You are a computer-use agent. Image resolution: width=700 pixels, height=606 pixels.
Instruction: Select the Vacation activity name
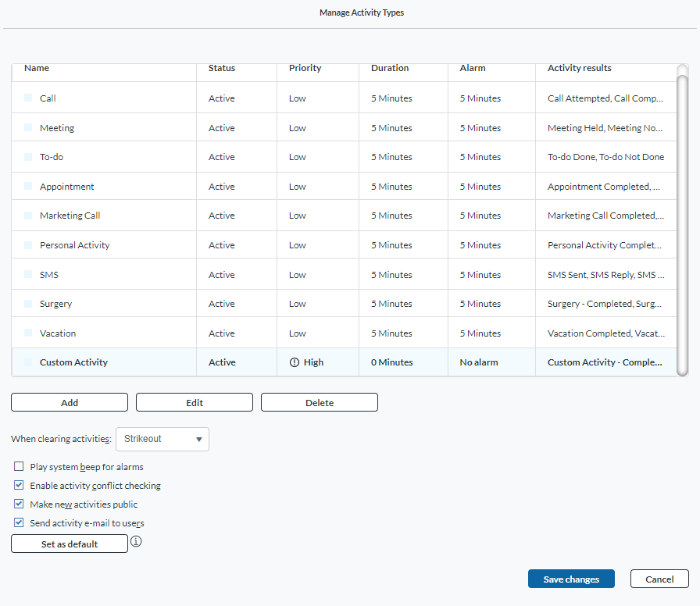58,333
